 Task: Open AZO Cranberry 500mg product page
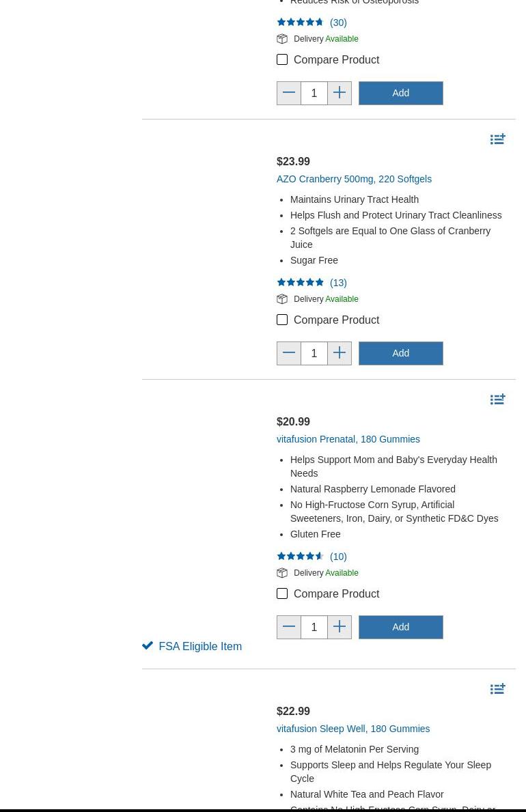click(x=354, y=179)
